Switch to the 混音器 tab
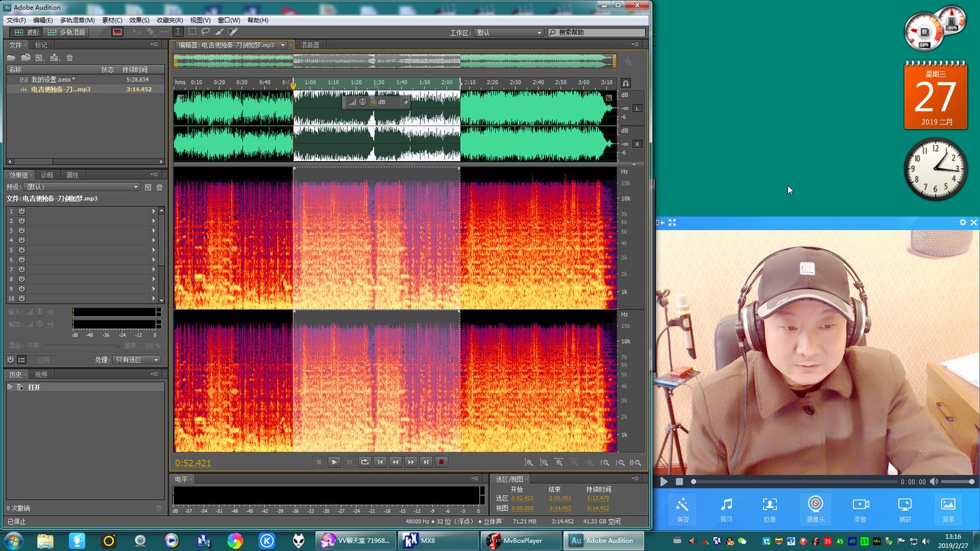980x551 pixels. 310,45
